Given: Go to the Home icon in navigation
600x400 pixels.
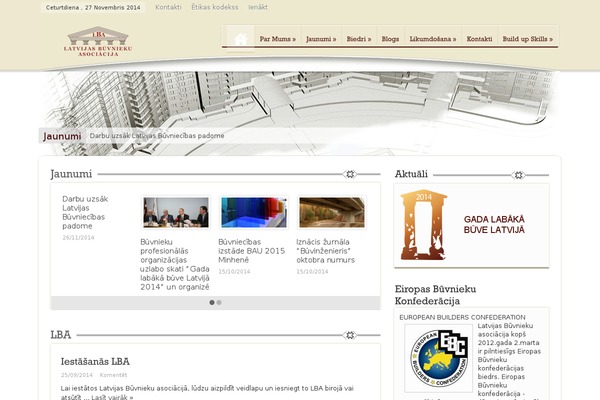Looking at the screenshot, I should pyautogui.click(x=241, y=39).
